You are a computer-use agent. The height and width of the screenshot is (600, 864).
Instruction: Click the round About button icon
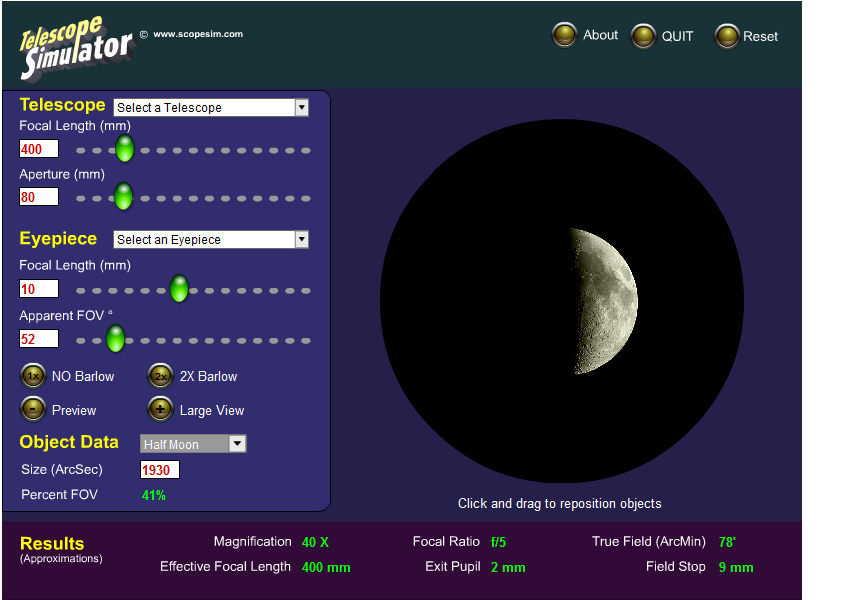coord(564,35)
